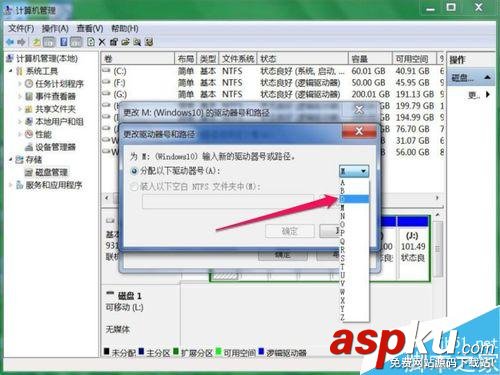
Task: Click the disk view vertical scrollbar up arrow
Action: (437, 215)
